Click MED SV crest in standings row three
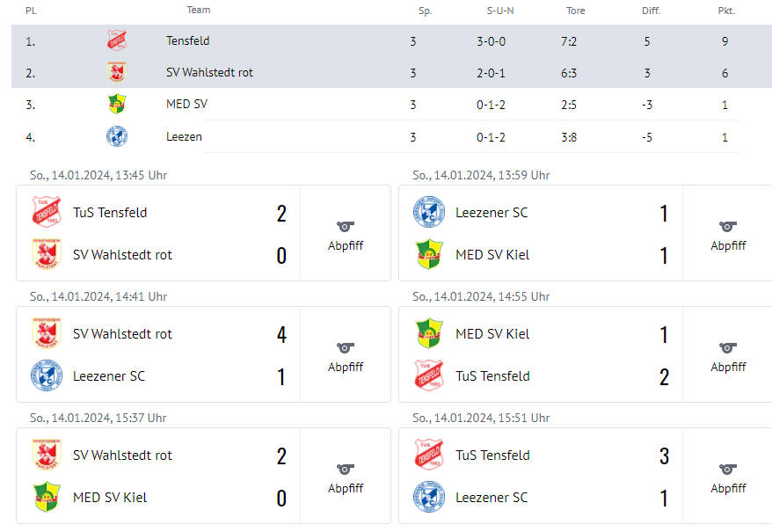Image resolution: width=772 pixels, height=532 pixels. click(117, 104)
